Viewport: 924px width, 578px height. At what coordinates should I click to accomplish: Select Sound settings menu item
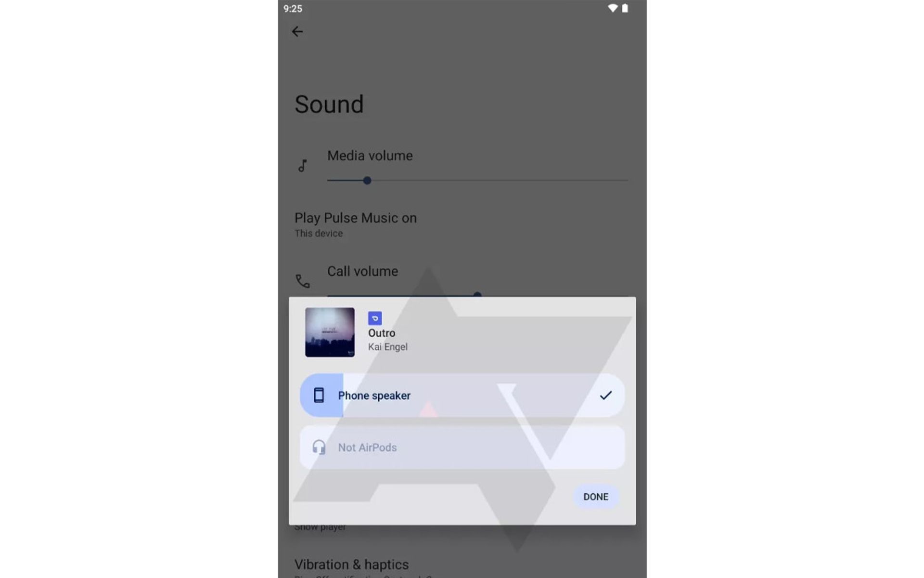pos(329,103)
